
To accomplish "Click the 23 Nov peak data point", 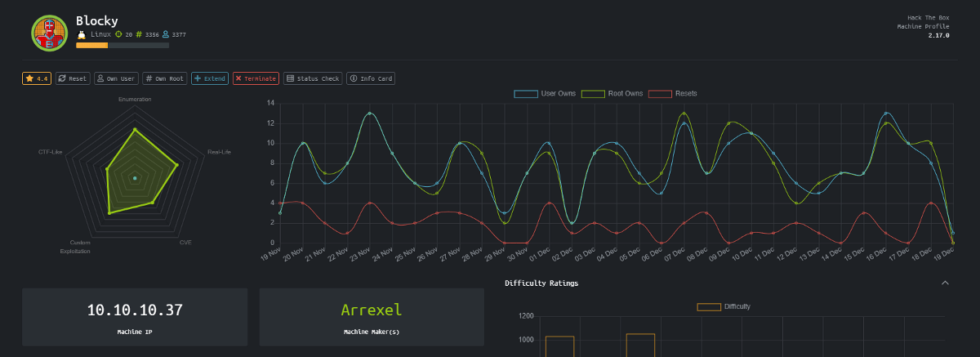I will tap(370, 114).
